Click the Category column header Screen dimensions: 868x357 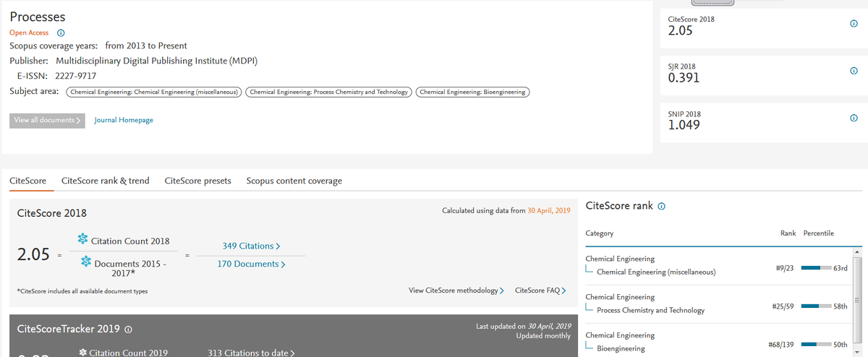tap(599, 233)
